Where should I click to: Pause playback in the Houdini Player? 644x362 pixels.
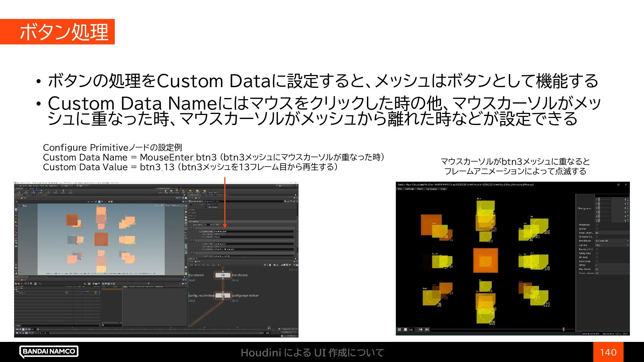click(x=399, y=329)
